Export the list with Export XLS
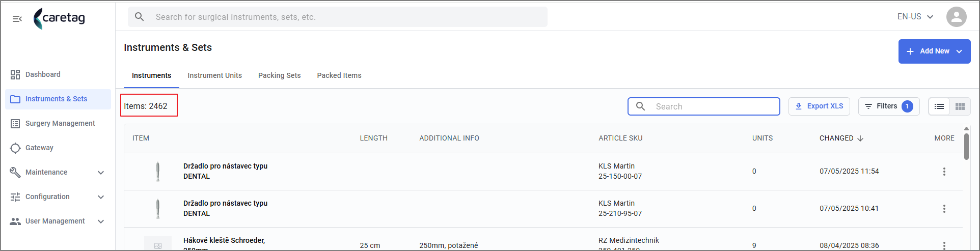 pyautogui.click(x=819, y=106)
